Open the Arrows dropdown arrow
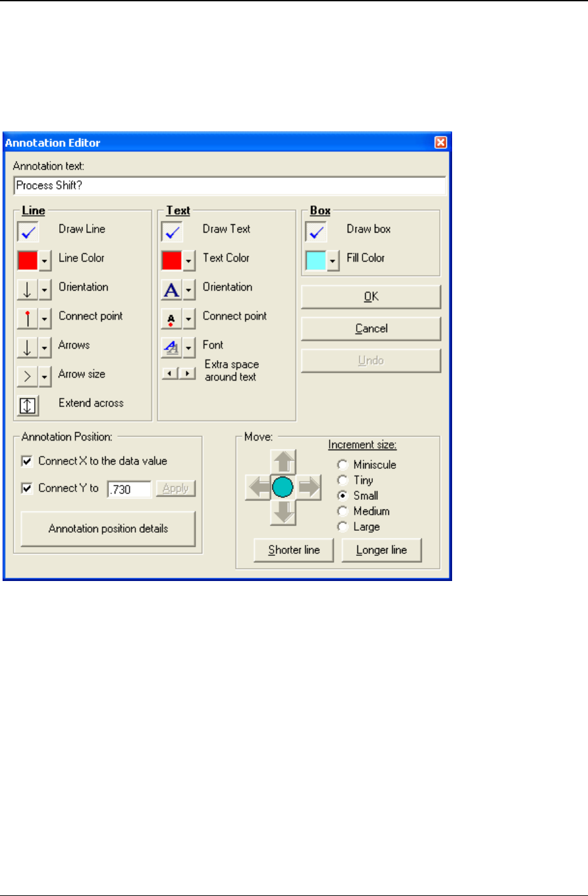 (x=45, y=348)
